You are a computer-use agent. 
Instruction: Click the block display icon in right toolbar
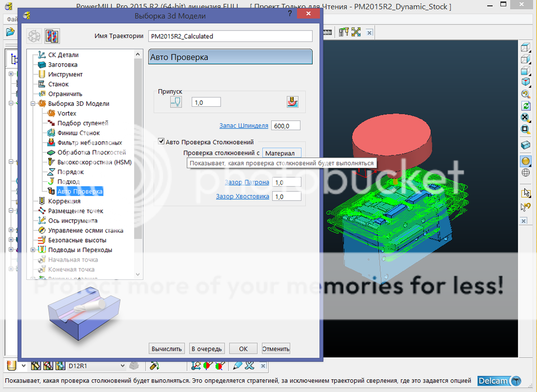[x=525, y=145]
